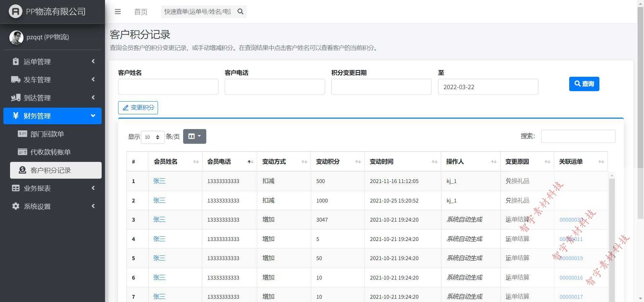644x302 pixels.
Task: Select 客户积分记录 menu item
Action: click(56, 170)
